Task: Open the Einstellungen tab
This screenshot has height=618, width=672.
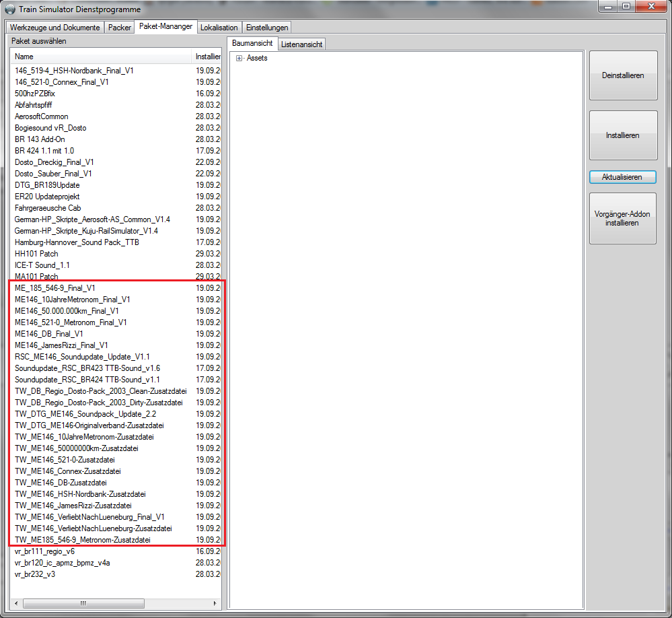Action: (267, 28)
